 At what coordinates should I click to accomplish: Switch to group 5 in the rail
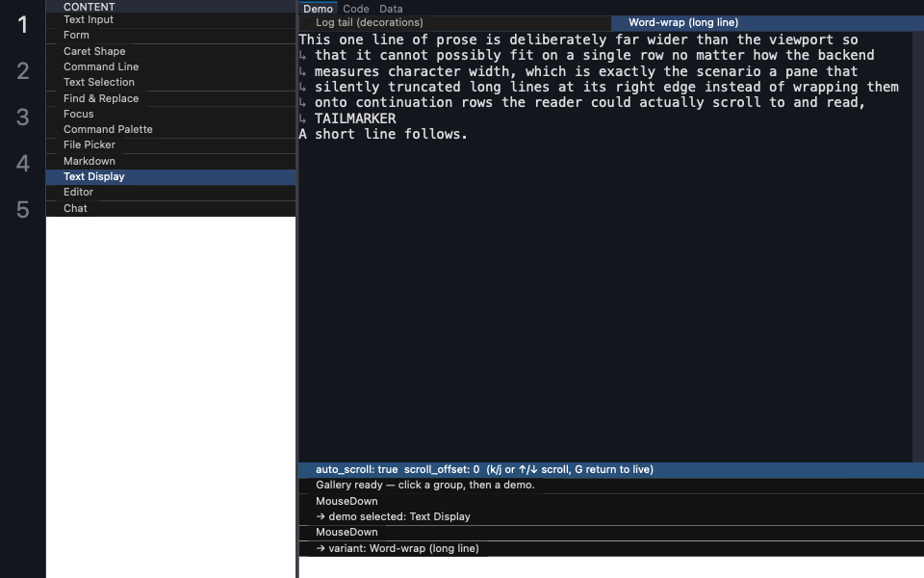pyautogui.click(x=23, y=210)
